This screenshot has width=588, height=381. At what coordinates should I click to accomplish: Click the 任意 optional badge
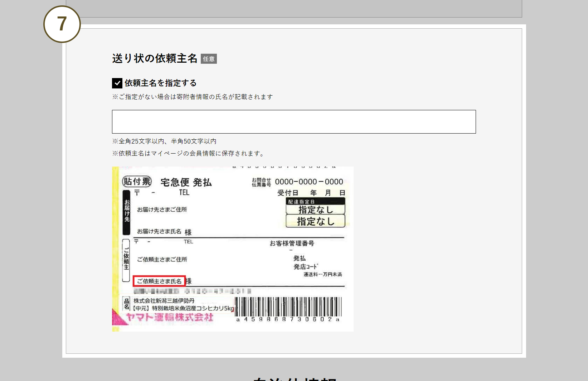pyautogui.click(x=209, y=59)
